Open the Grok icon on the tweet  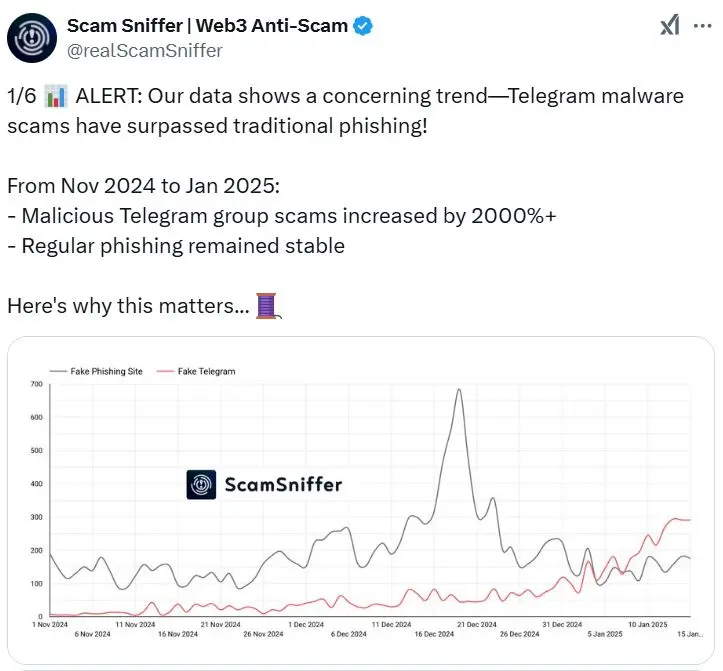point(670,27)
